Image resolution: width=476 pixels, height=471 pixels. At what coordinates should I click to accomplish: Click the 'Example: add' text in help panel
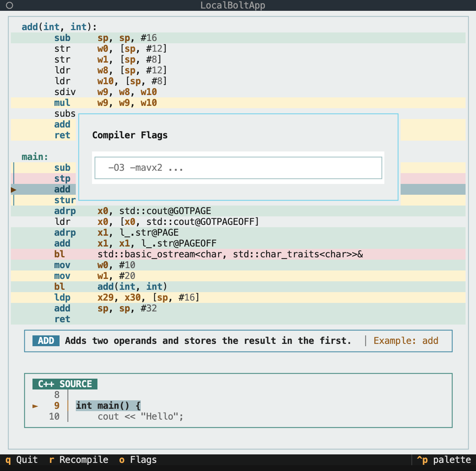pyautogui.click(x=406, y=341)
